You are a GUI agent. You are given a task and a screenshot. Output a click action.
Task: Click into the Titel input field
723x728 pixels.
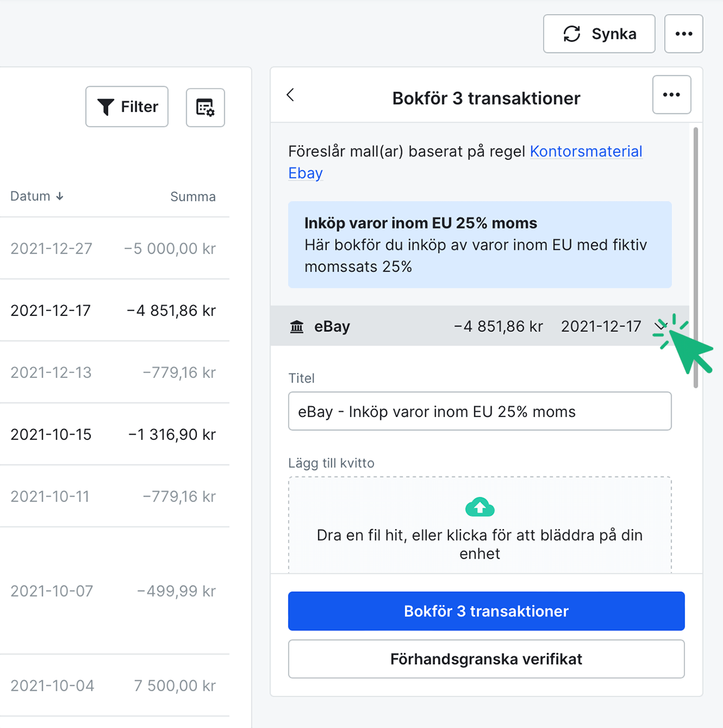click(480, 411)
